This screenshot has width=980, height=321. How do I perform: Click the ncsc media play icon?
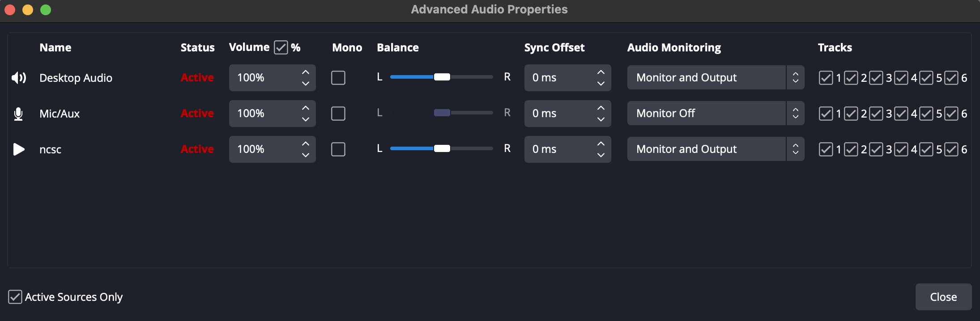pyautogui.click(x=18, y=149)
